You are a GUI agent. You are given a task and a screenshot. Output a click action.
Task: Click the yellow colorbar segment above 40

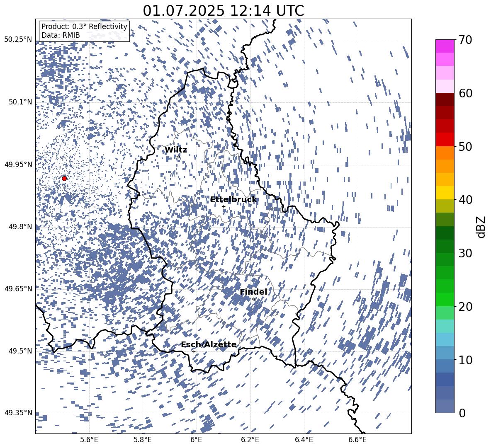click(x=445, y=192)
